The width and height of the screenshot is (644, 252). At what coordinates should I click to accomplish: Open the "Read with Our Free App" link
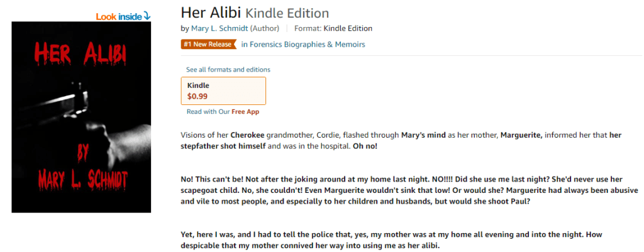click(x=223, y=112)
